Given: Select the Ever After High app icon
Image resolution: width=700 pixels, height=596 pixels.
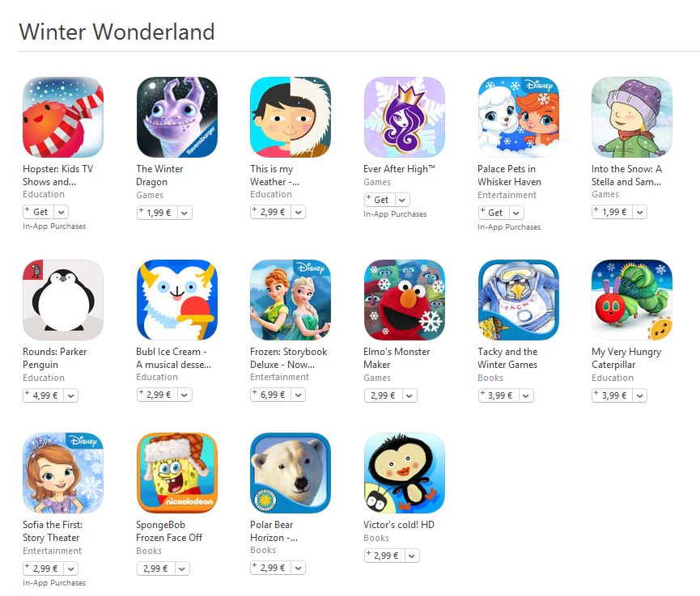Looking at the screenshot, I should coord(405,117).
